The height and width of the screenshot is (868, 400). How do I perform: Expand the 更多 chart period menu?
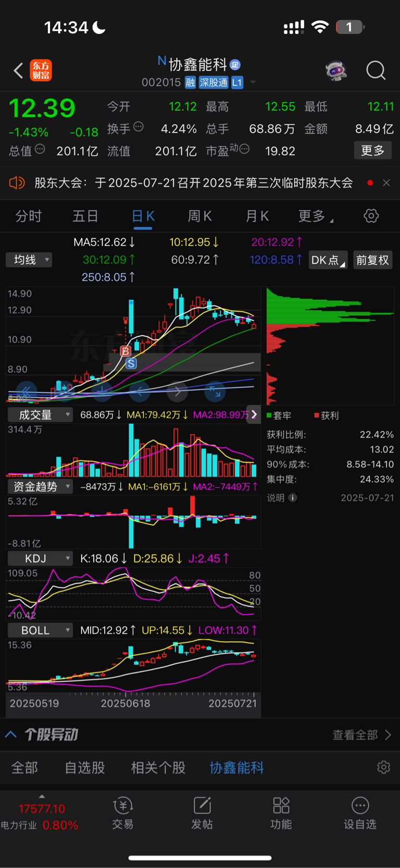[x=316, y=216]
